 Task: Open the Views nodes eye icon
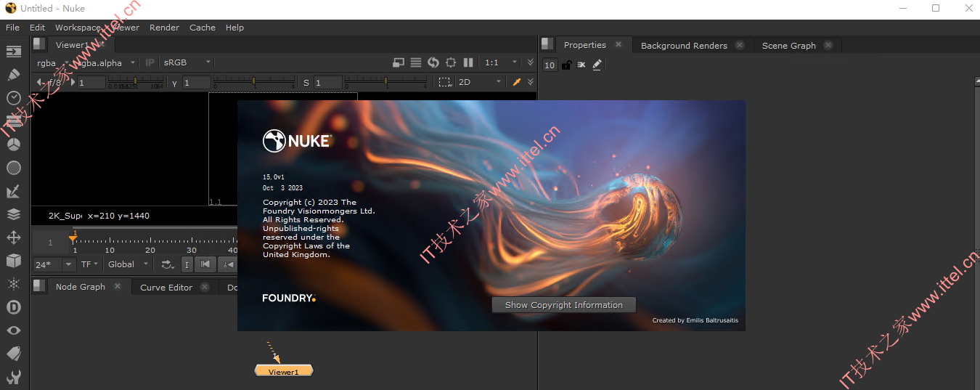(14, 330)
